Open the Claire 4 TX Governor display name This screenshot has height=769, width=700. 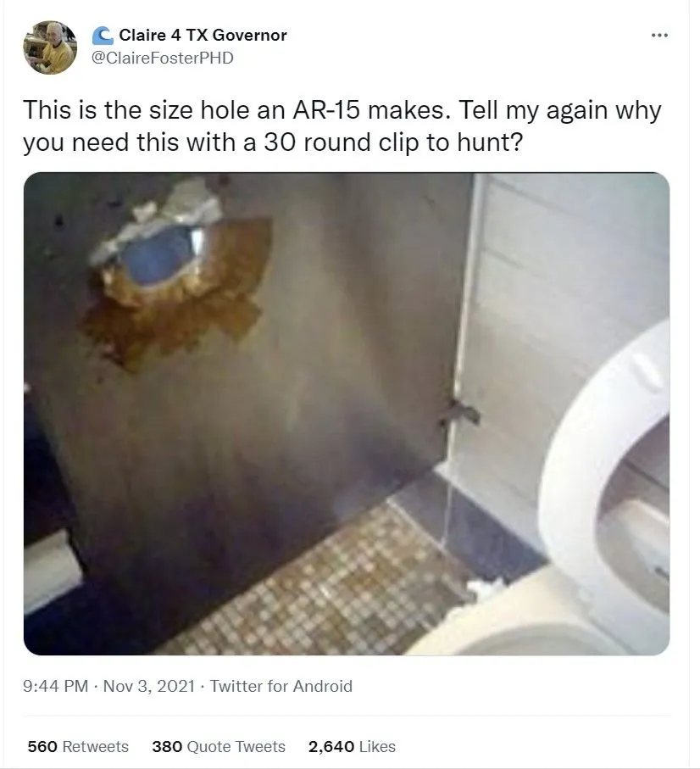[x=203, y=36]
